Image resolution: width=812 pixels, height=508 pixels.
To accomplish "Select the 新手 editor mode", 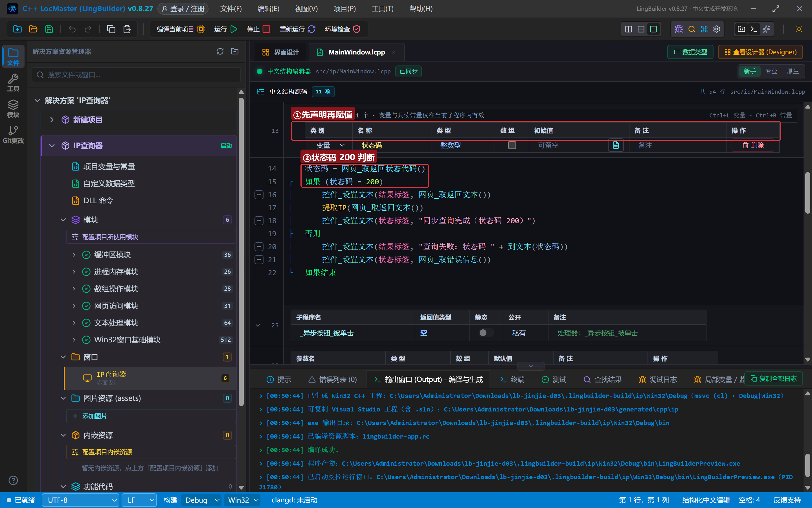I will [x=750, y=71].
